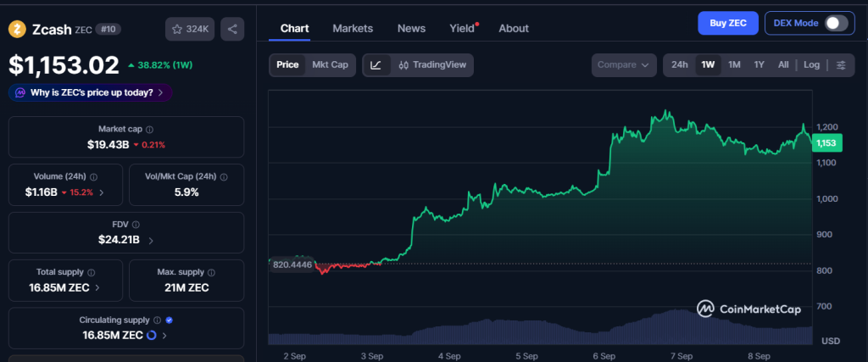Set chart range to 24h
The height and width of the screenshot is (362, 868).
pos(679,65)
